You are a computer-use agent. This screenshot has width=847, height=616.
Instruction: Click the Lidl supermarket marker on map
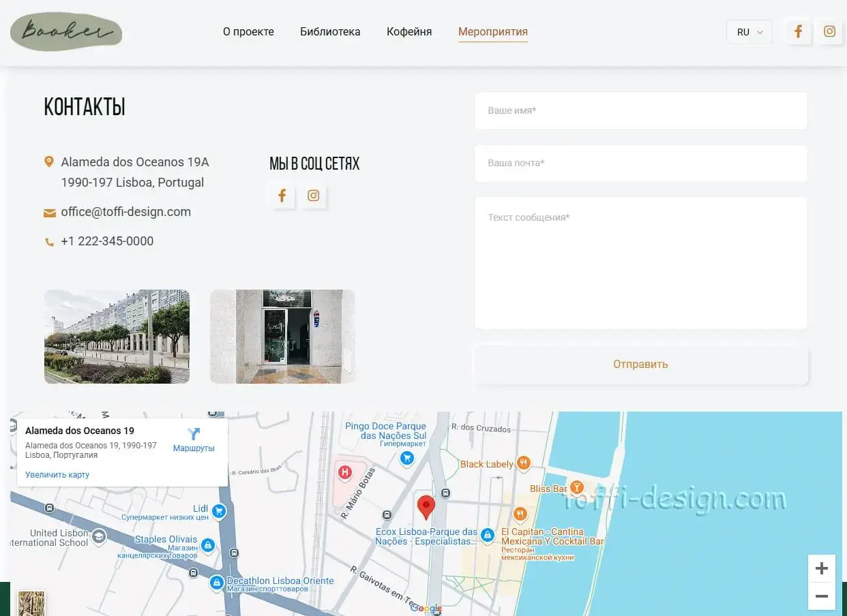tap(218, 510)
